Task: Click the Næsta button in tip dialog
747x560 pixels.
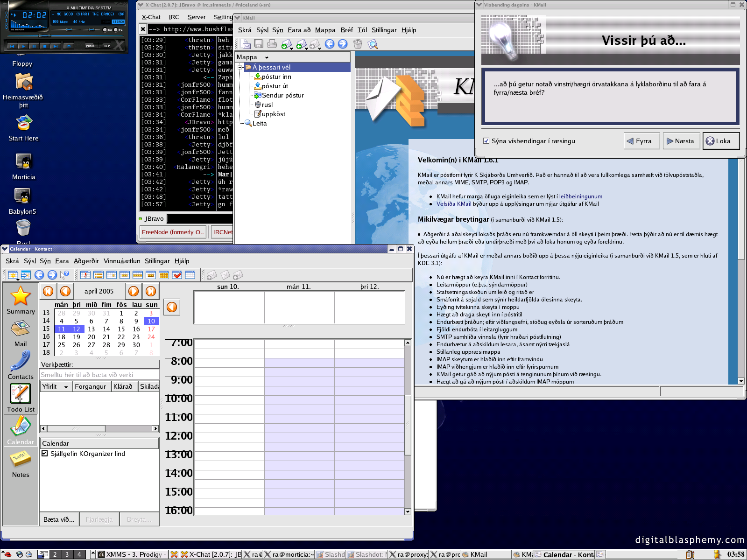Action: [x=681, y=141]
